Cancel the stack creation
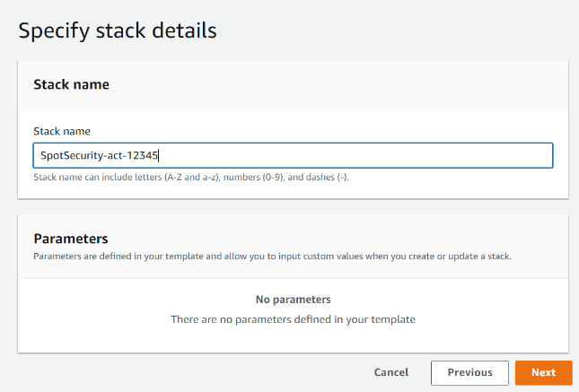Image resolution: width=579 pixels, height=392 pixels. [x=390, y=372]
